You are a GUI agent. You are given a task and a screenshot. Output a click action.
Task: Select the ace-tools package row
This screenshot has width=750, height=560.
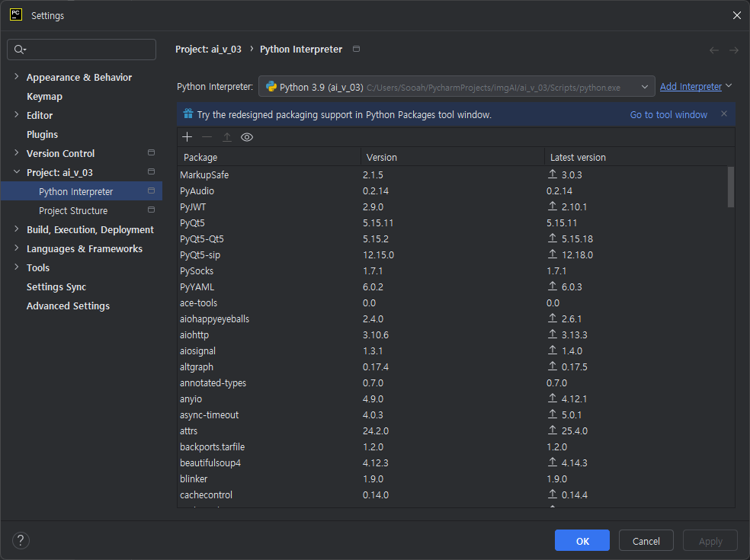click(x=453, y=302)
